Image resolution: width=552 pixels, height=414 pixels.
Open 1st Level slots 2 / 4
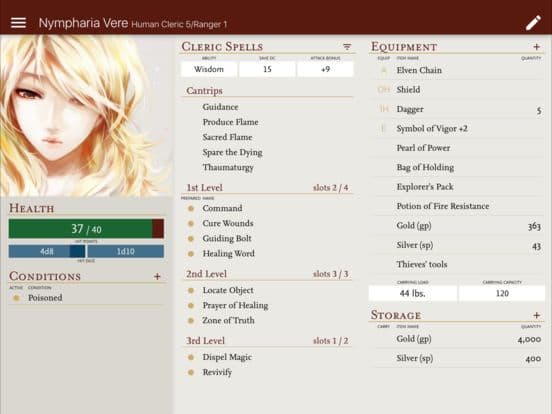(330, 188)
